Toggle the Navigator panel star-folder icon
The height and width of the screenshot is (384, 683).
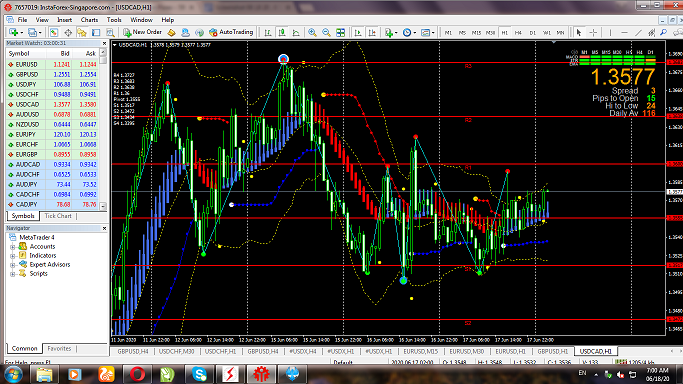[82, 32]
